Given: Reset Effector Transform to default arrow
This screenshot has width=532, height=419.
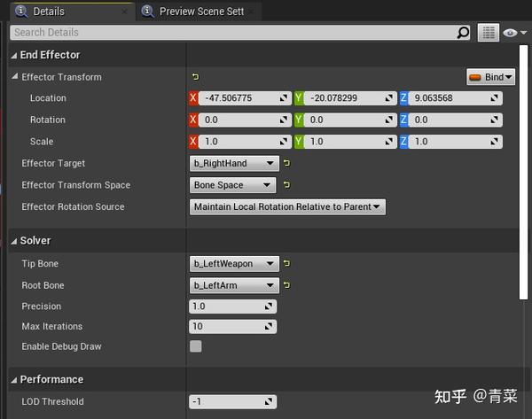Looking at the screenshot, I should [x=196, y=77].
